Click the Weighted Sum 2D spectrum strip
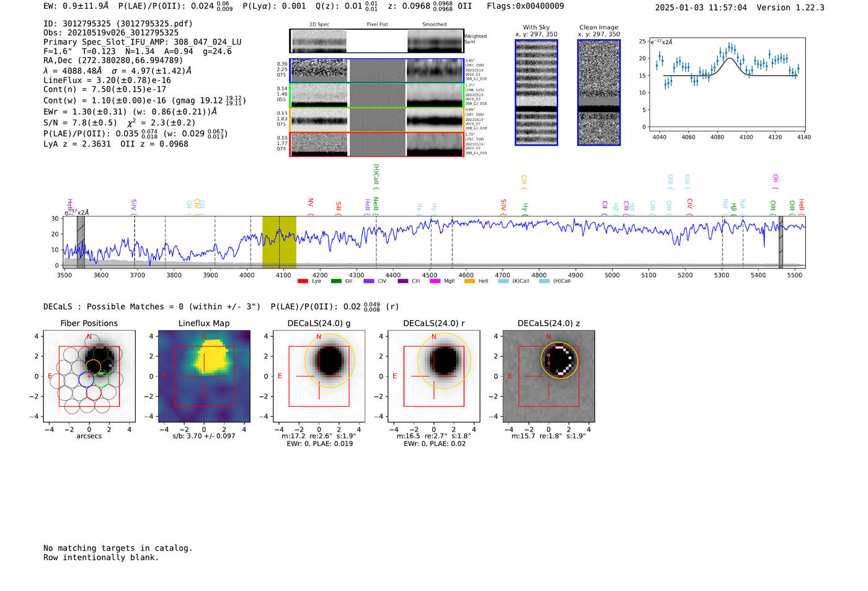The width and height of the screenshot is (868, 591). (377, 41)
